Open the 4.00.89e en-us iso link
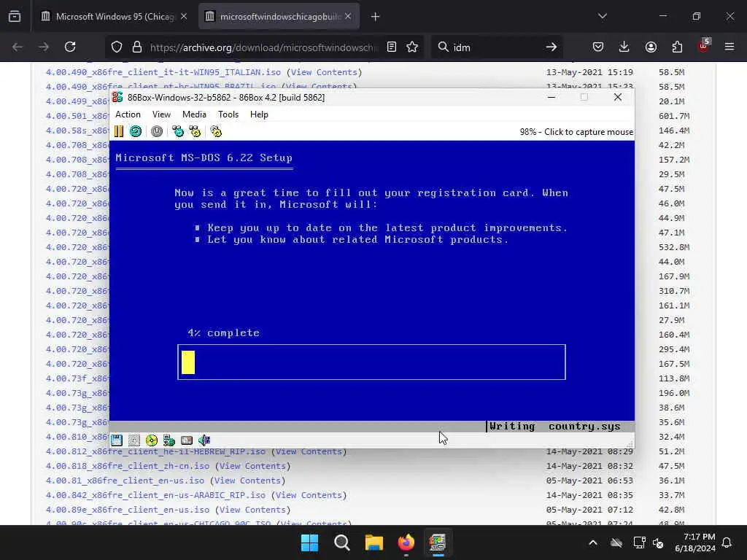The width and height of the screenshot is (747, 560). [127, 510]
